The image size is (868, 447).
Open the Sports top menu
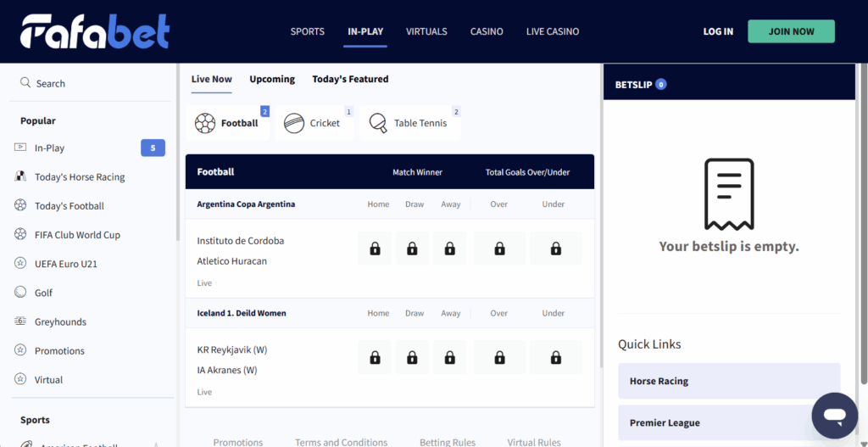pos(307,31)
